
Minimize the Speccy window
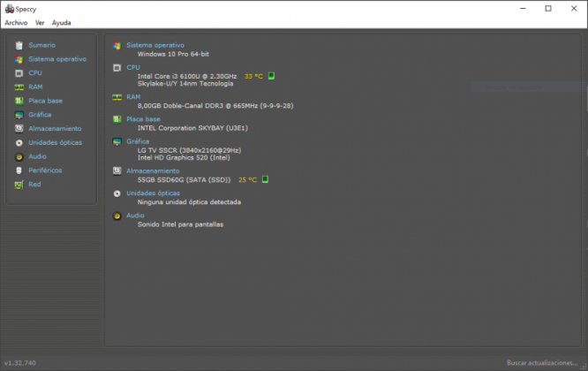point(523,8)
